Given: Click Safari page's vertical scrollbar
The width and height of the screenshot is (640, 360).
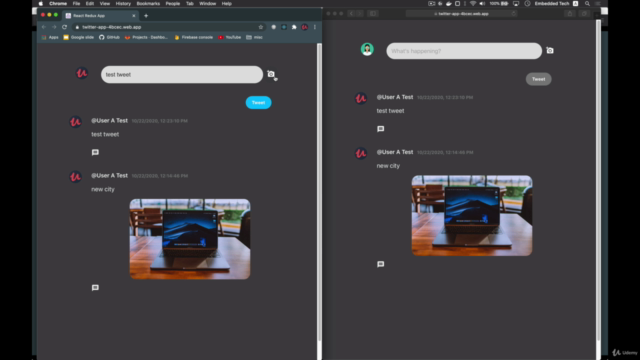Looking at the screenshot, I should click(x=598, y=180).
